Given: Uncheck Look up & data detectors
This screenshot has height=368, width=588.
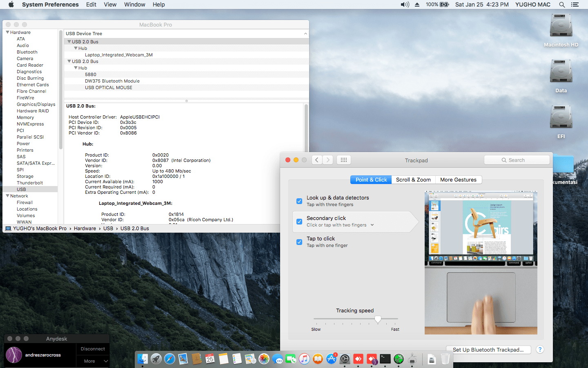Looking at the screenshot, I should [299, 201].
